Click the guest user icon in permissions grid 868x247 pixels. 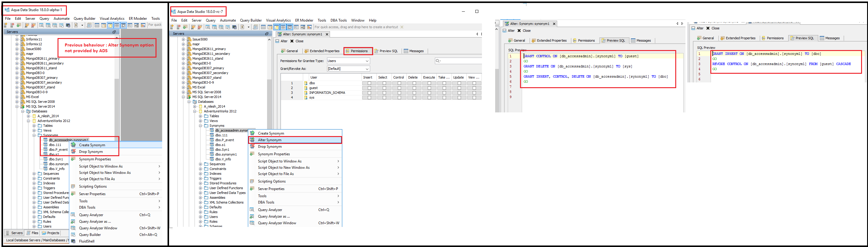[x=306, y=88]
